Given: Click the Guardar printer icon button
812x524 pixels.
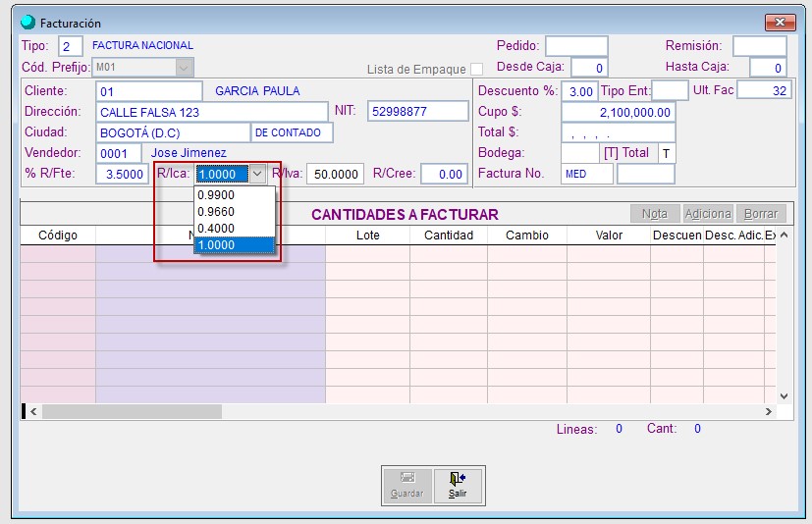Looking at the screenshot, I should pyautogui.click(x=407, y=485).
